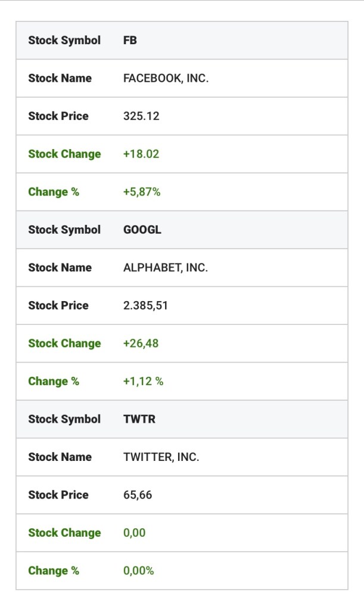Select the +18.02 stock change value

coord(141,154)
